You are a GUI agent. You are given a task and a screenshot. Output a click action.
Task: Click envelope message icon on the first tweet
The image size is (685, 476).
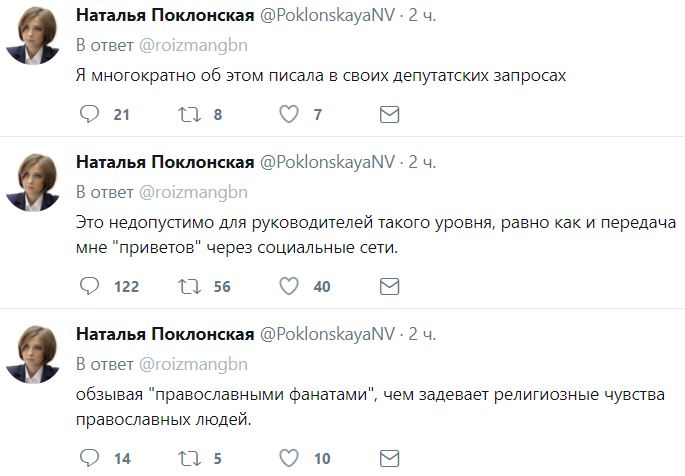(390, 115)
